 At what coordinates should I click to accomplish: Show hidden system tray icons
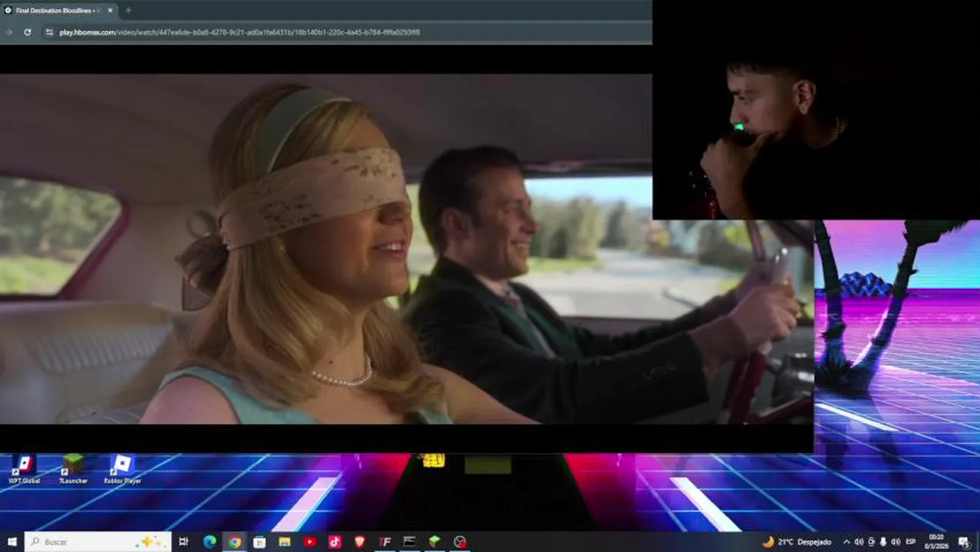point(847,541)
